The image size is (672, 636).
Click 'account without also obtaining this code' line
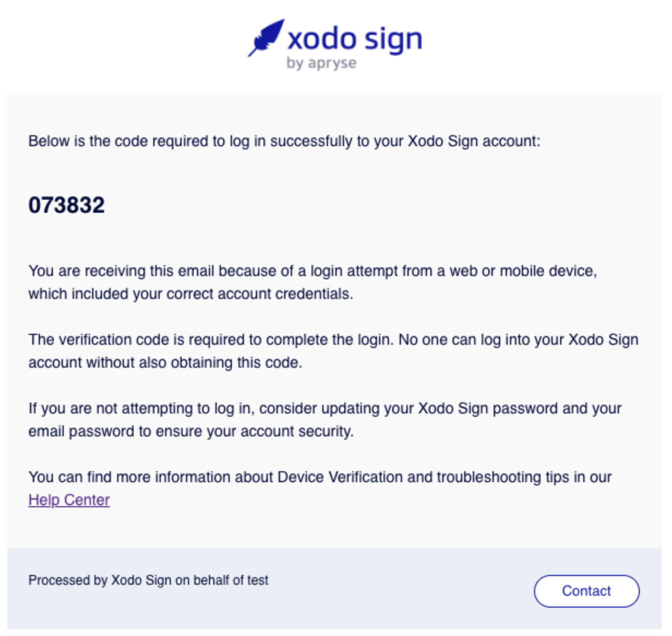[x=165, y=363]
